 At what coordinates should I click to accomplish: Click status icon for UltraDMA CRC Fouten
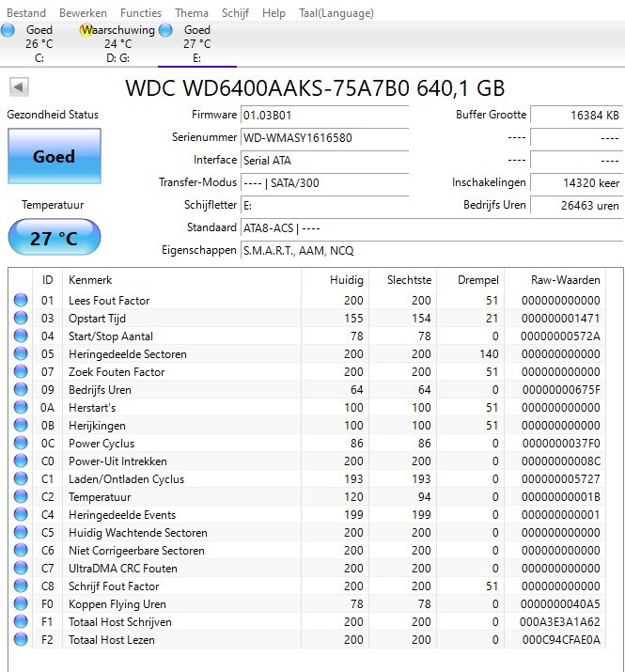click(21, 568)
